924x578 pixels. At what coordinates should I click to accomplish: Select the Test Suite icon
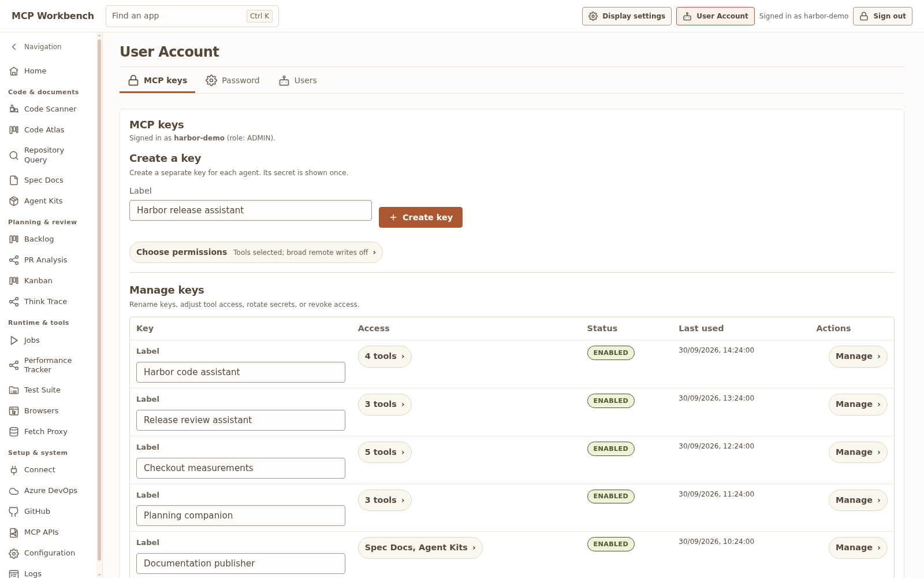[x=14, y=390]
